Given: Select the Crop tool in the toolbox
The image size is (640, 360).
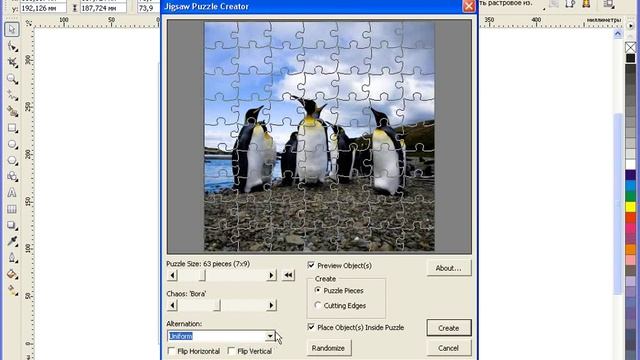Looking at the screenshot, I should point(12,62).
